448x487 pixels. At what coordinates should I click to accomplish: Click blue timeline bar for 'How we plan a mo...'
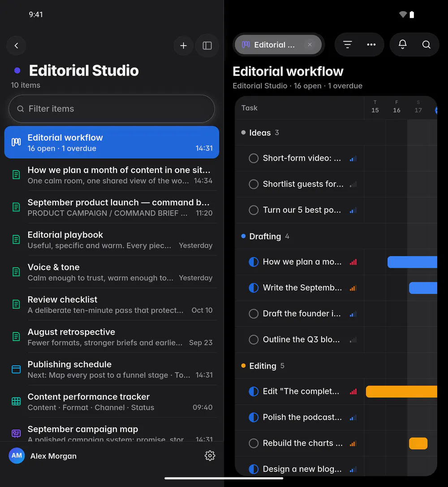pos(412,262)
